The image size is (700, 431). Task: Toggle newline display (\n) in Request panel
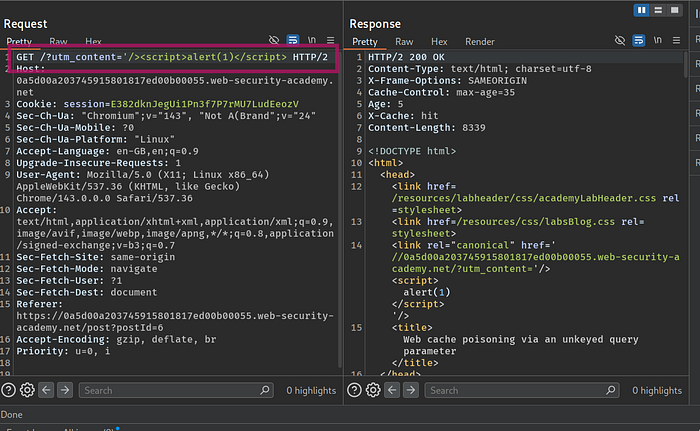coord(312,40)
